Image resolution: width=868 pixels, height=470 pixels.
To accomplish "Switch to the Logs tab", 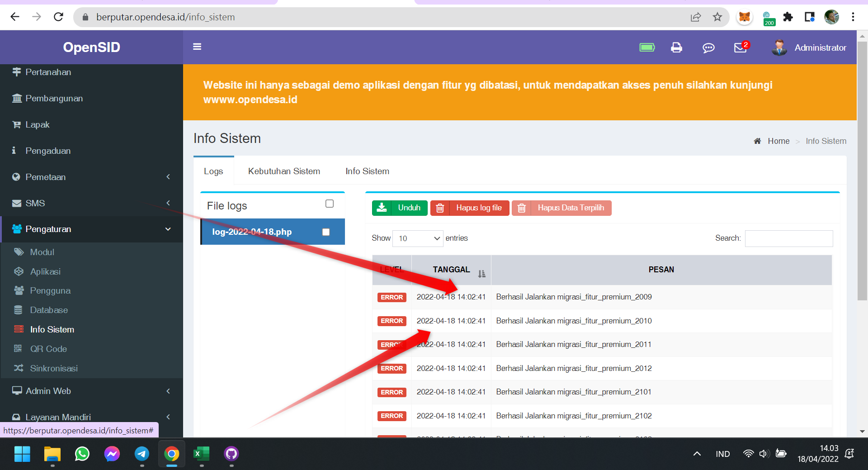I will point(213,171).
